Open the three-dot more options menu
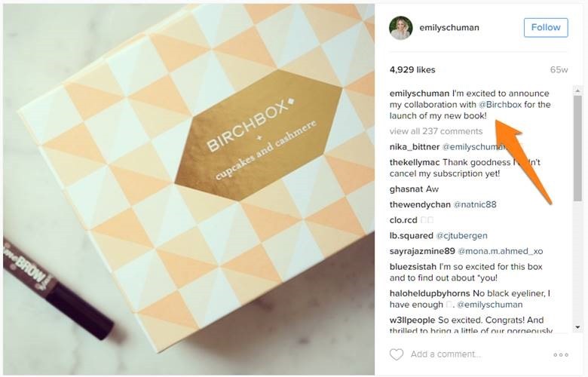 pos(561,355)
